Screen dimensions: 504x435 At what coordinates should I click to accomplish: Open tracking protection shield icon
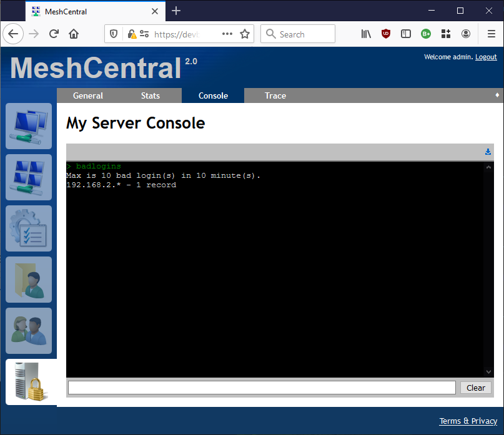114,34
